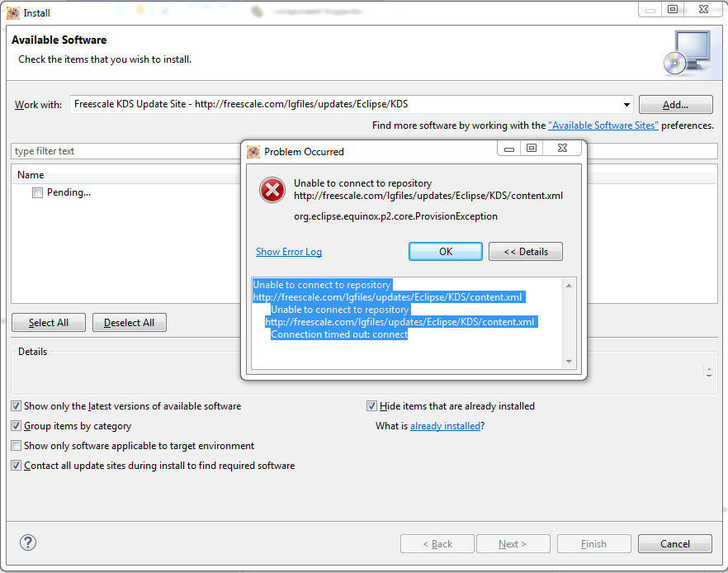This screenshot has height=573, width=728.
Task: Uncheck Group items by category
Action: coord(16,426)
